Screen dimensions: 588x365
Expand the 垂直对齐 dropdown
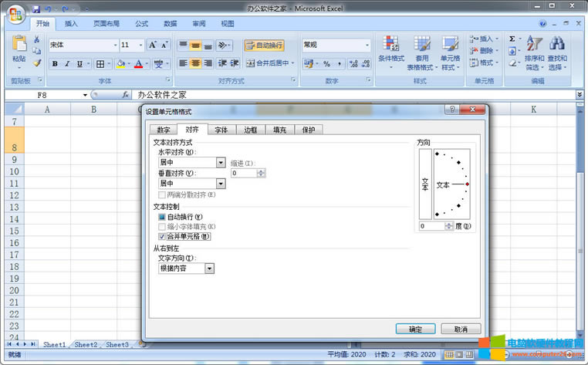pyautogui.click(x=221, y=184)
